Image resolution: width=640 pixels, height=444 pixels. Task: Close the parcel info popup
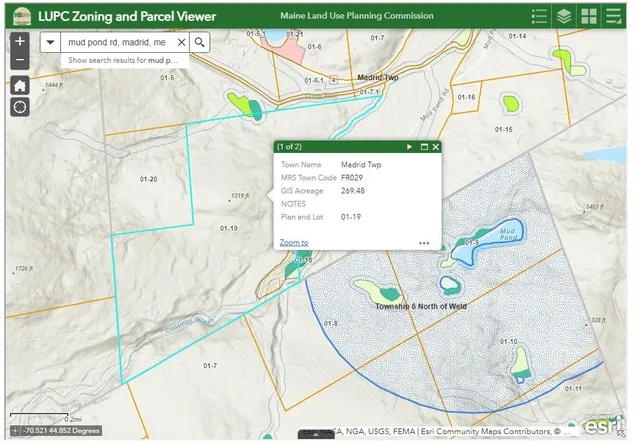pos(435,147)
